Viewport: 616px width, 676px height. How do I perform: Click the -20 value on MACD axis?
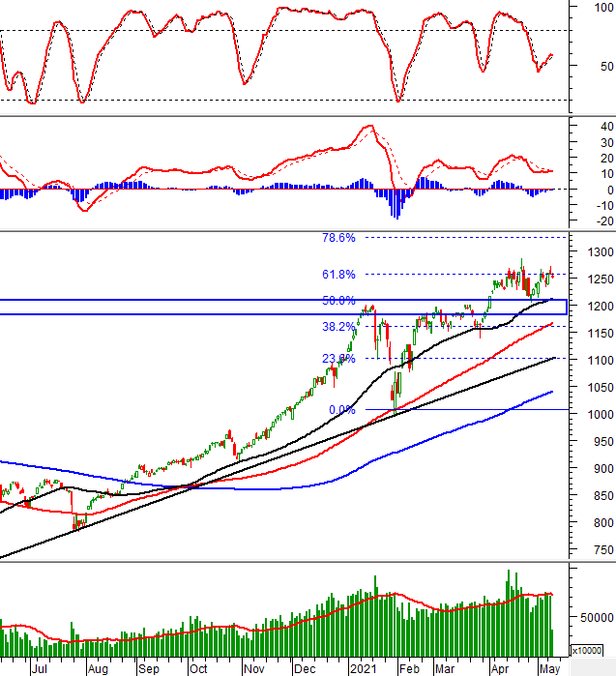(x=604, y=221)
